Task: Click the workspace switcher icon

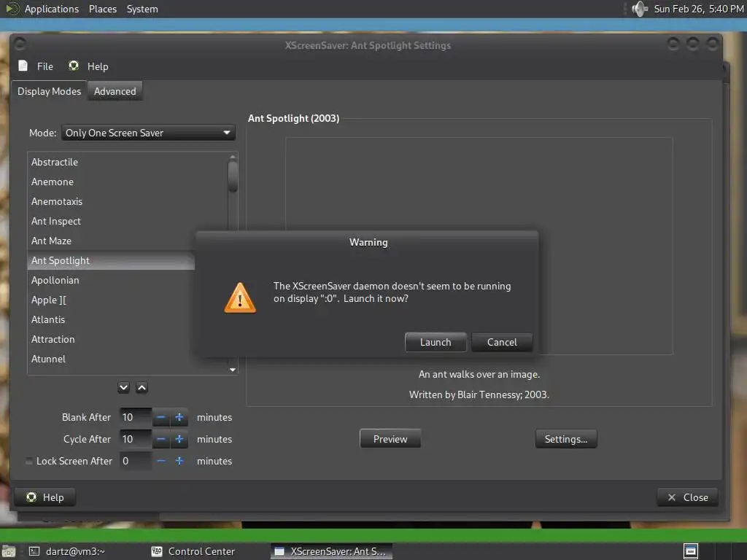Action: point(690,551)
